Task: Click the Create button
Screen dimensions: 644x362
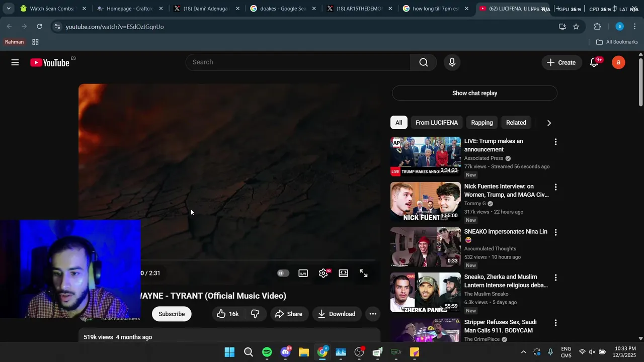Action: tap(561, 62)
